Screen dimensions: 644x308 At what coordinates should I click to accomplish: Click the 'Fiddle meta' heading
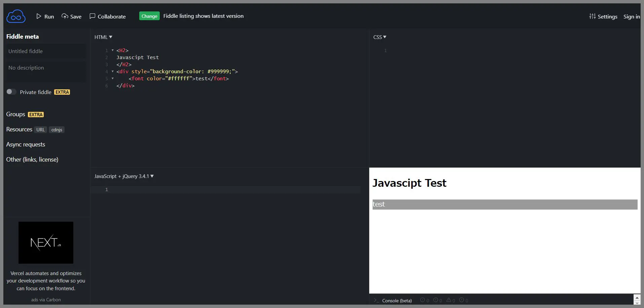pyautogui.click(x=23, y=37)
